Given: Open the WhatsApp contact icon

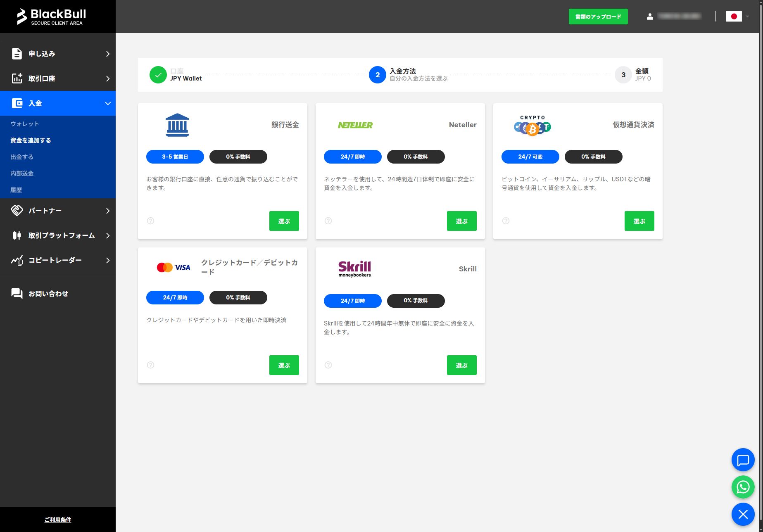Looking at the screenshot, I should (742, 487).
